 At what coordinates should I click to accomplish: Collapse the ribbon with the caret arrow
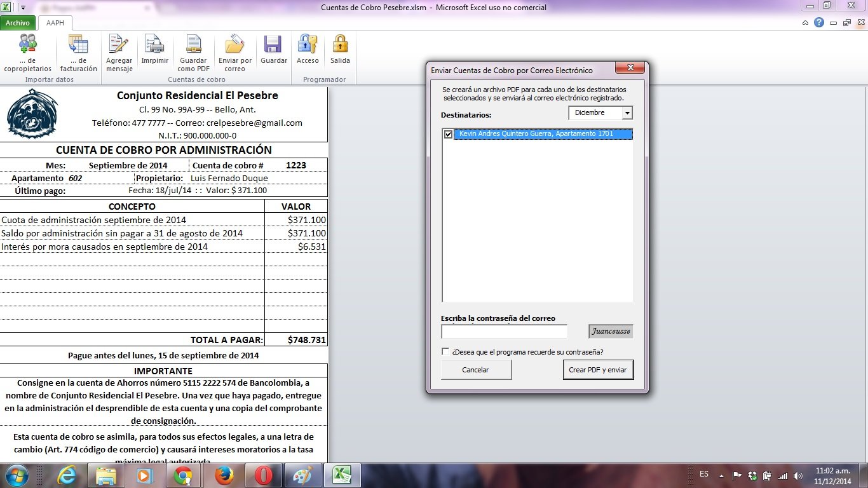(x=805, y=23)
